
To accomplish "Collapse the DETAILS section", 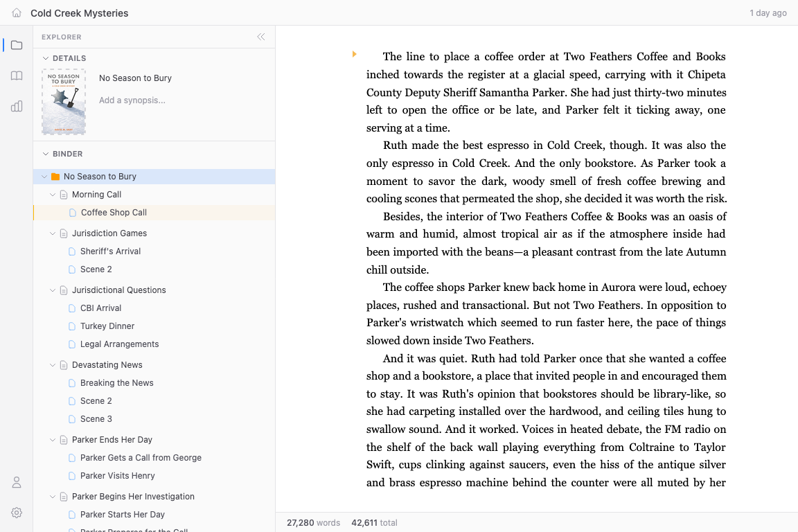I will click(46, 58).
